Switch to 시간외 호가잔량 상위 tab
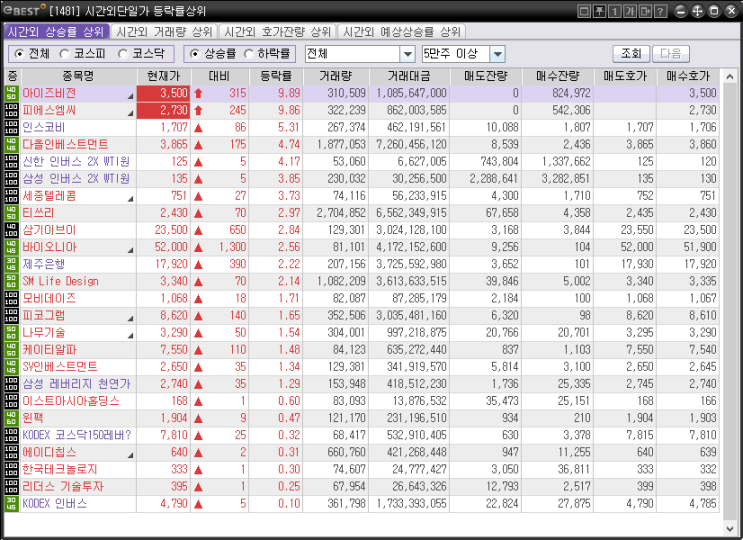The height and width of the screenshot is (540, 743). coord(277,32)
